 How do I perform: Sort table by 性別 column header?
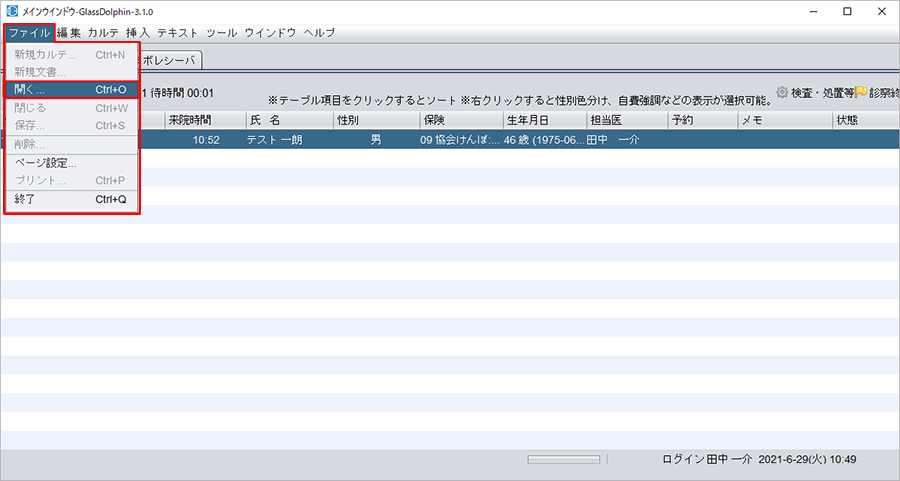tap(377, 121)
